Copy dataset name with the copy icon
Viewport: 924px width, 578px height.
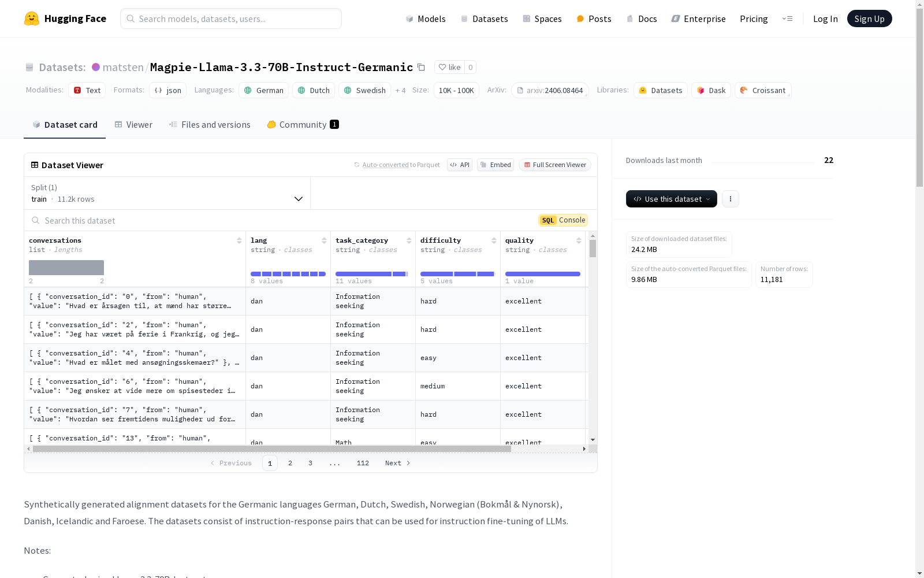click(422, 67)
